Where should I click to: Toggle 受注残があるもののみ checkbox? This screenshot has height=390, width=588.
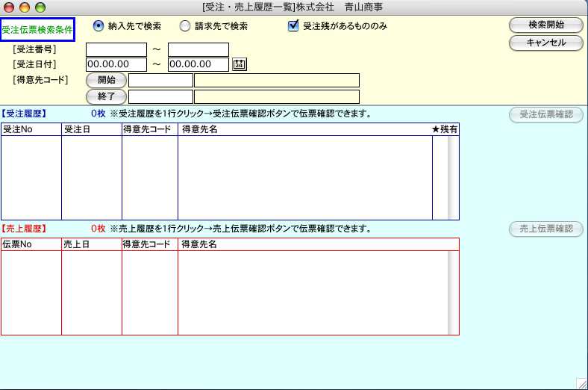click(294, 26)
